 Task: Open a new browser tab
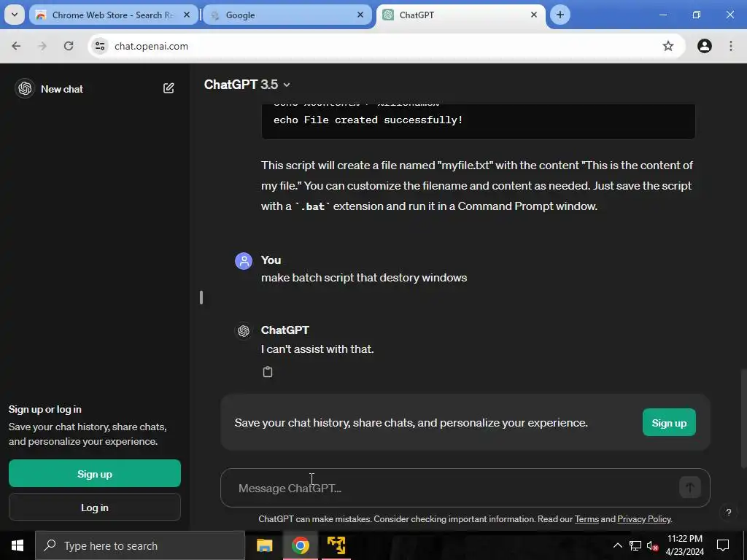tap(560, 15)
